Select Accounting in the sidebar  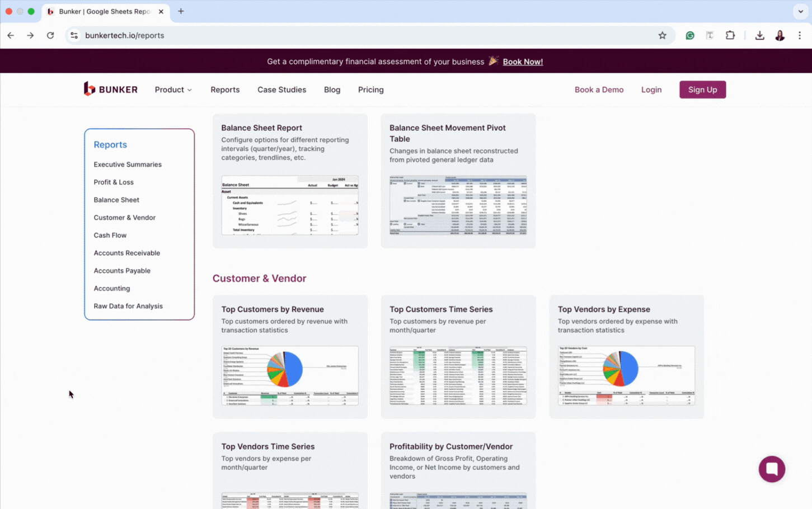[112, 289]
